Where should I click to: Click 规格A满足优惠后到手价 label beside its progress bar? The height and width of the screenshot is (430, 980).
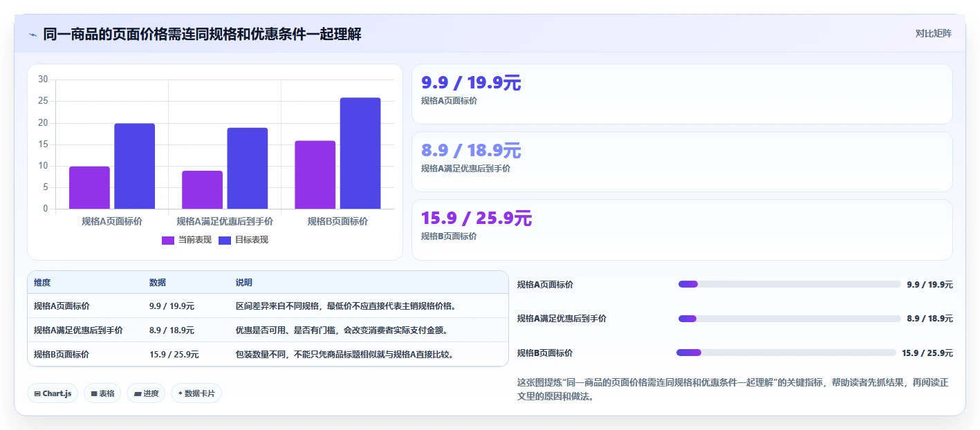click(x=562, y=318)
